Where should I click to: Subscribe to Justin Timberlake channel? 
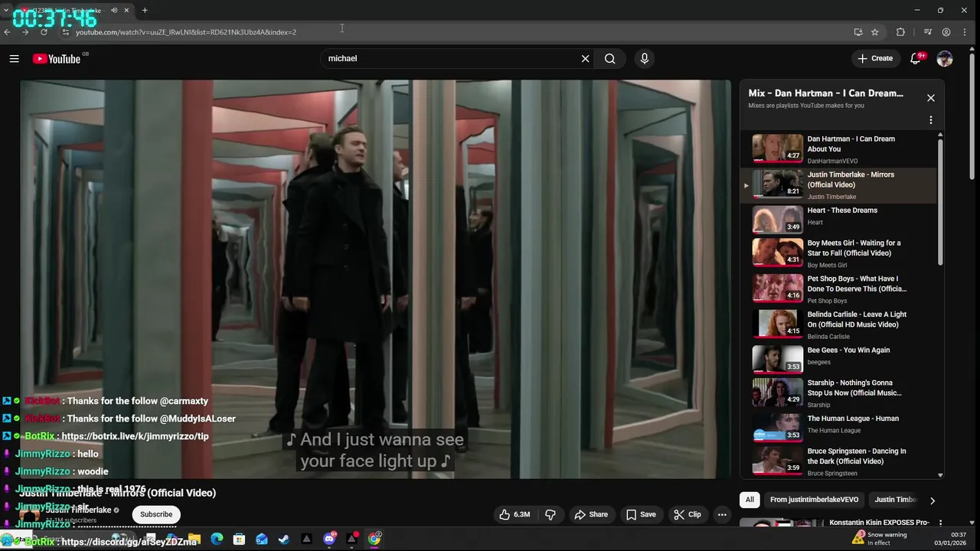click(x=156, y=514)
